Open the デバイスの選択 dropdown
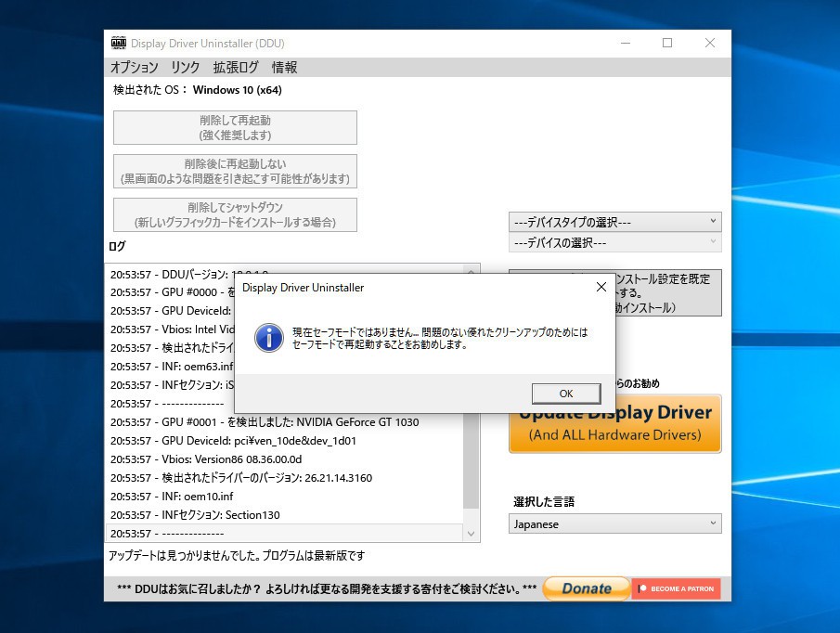Image resolution: width=840 pixels, height=633 pixels. 615,242
